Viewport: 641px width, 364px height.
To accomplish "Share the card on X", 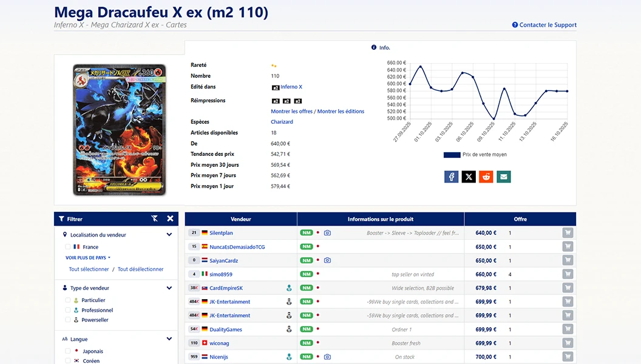I will [469, 177].
